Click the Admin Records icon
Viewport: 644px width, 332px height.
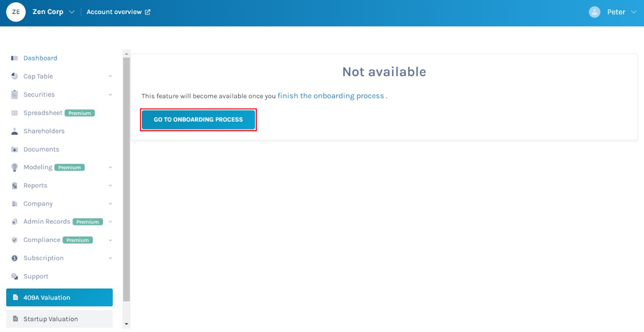click(x=15, y=222)
